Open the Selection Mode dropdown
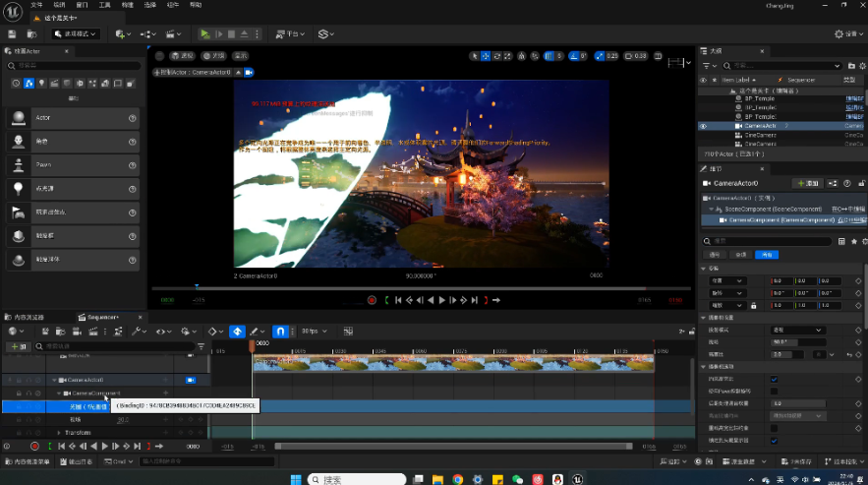The image size is (868, 485). (x=76, y=34)
